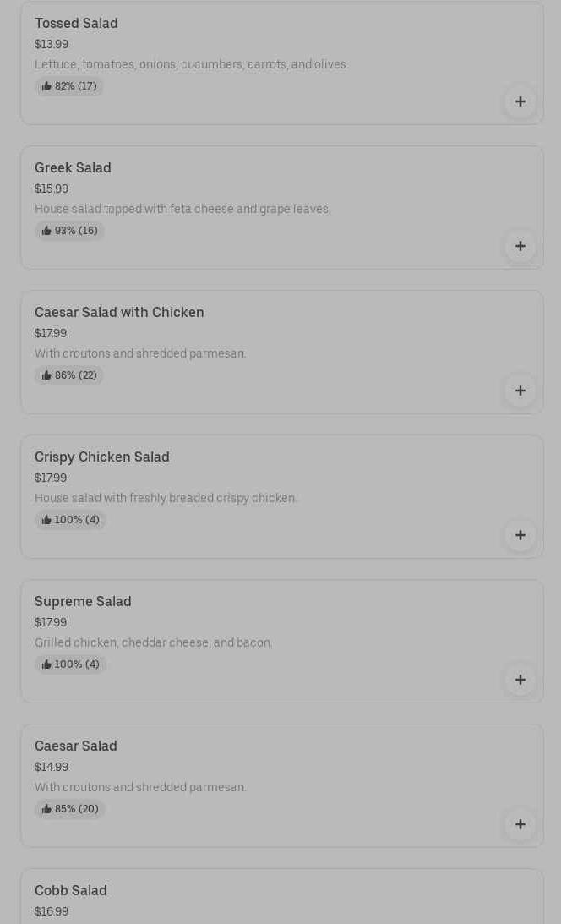
Task: Click the 82% thumbs-up rating badge
Action: click(69, 86)
